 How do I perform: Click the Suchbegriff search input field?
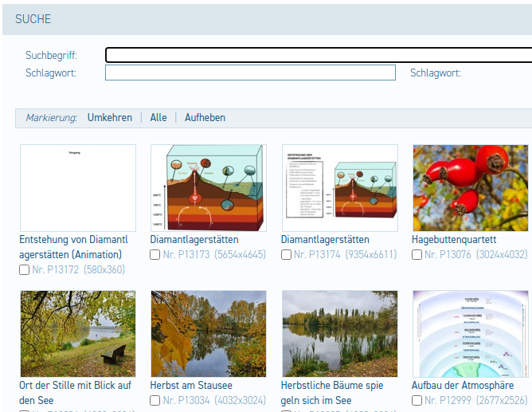pyautogui.click(x=319, y=55)
